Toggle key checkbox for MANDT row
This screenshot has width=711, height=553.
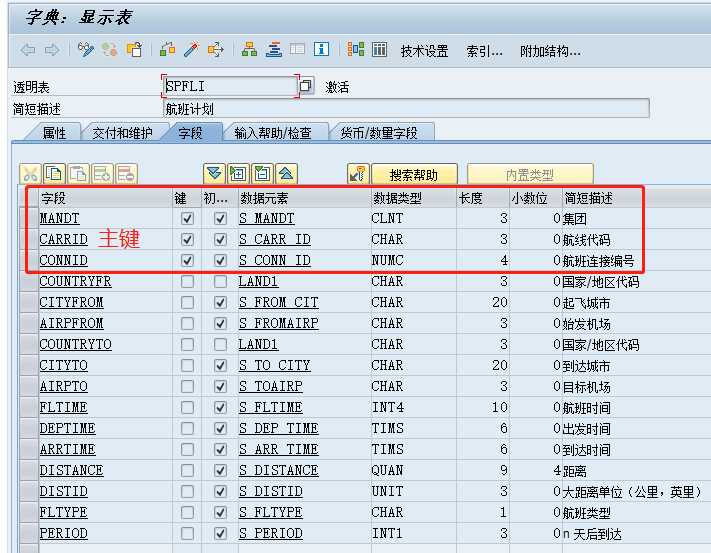click(187, 218)
